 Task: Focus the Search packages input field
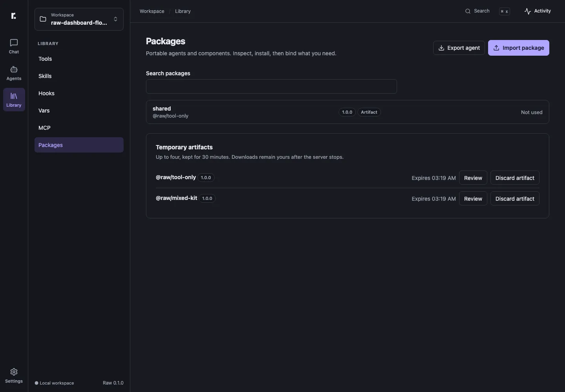click(272, 87)
